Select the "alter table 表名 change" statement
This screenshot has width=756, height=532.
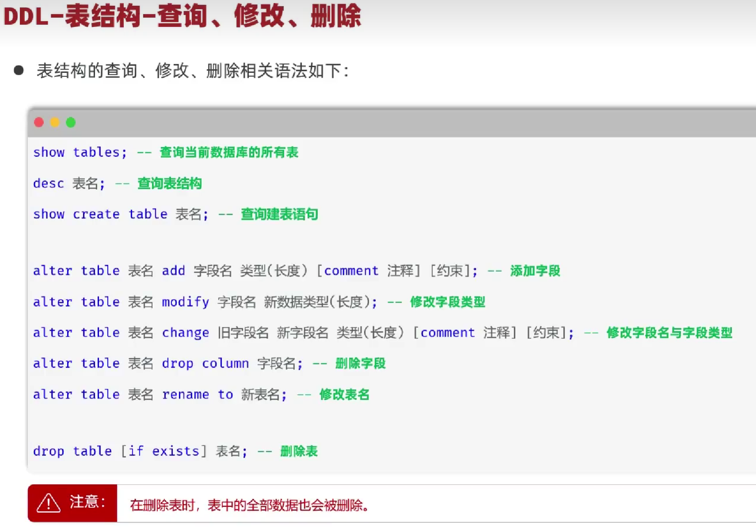pos(304,333)
